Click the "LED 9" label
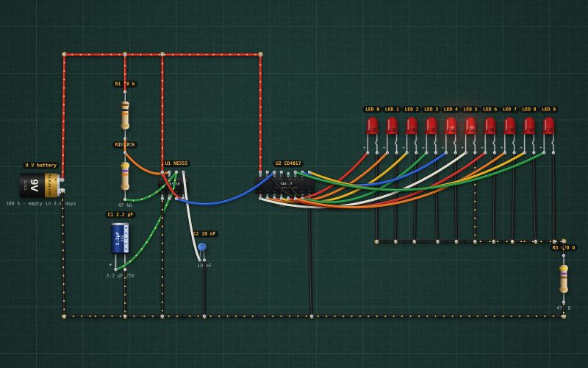The width and height of the screenshot is (588, 368). 548,109
